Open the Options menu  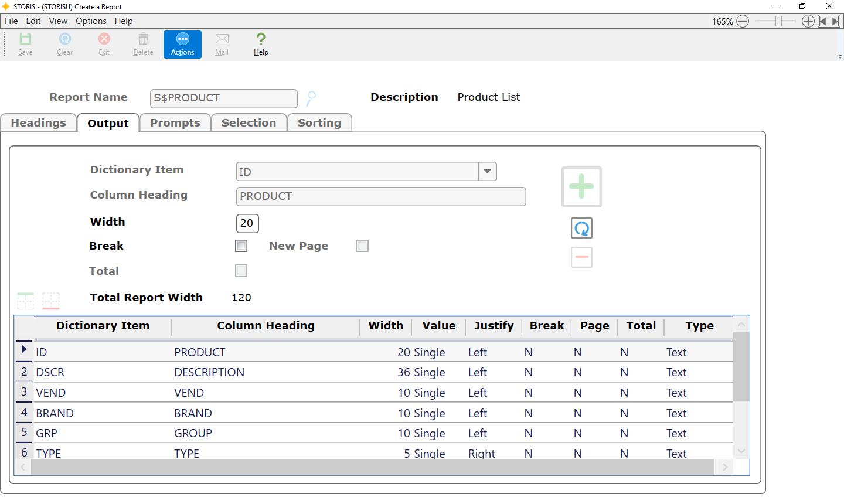91,21
